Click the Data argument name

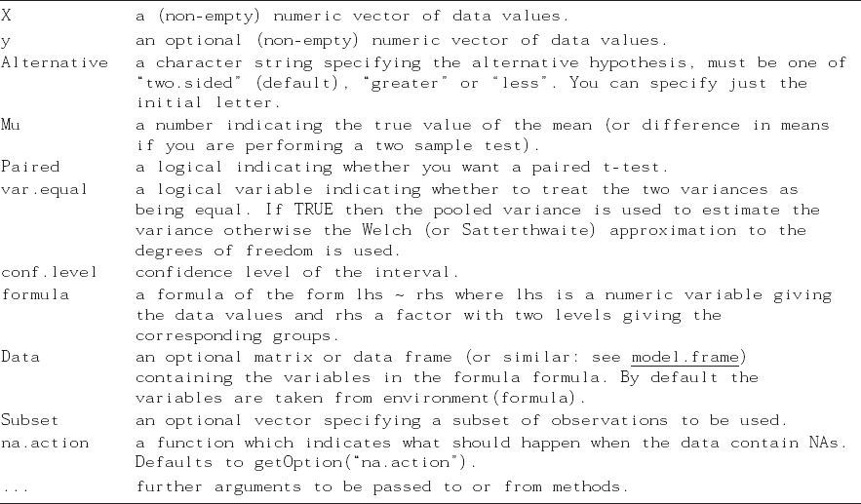tap(20, 358)
